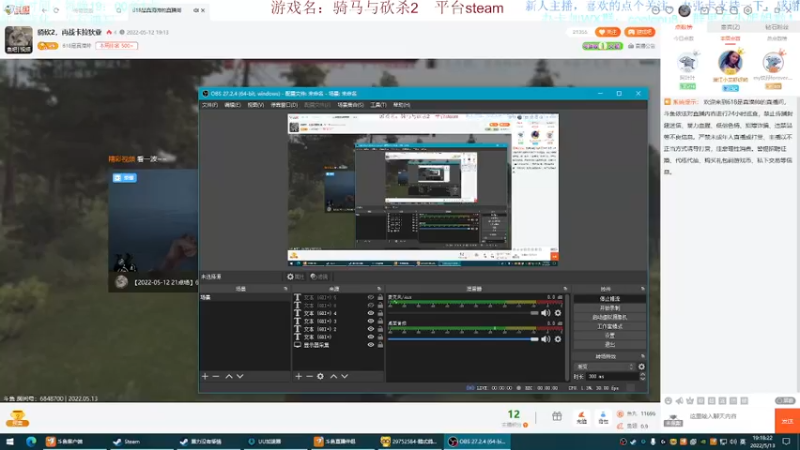Move the scene down in the Scenes panel
Viewport: 800px width, 450px height.
click(240, 376)
